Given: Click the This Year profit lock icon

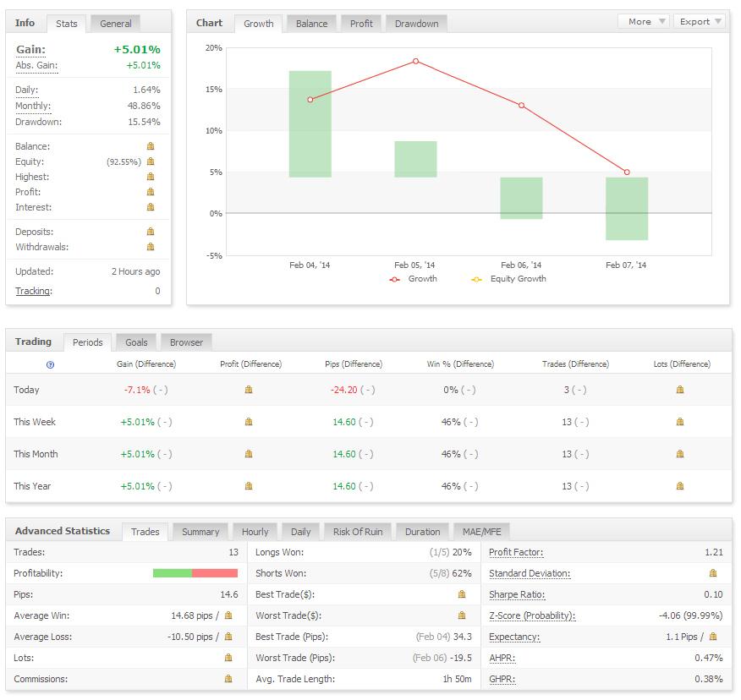Looking at the screenshot, I should click(x=249, y=486).
